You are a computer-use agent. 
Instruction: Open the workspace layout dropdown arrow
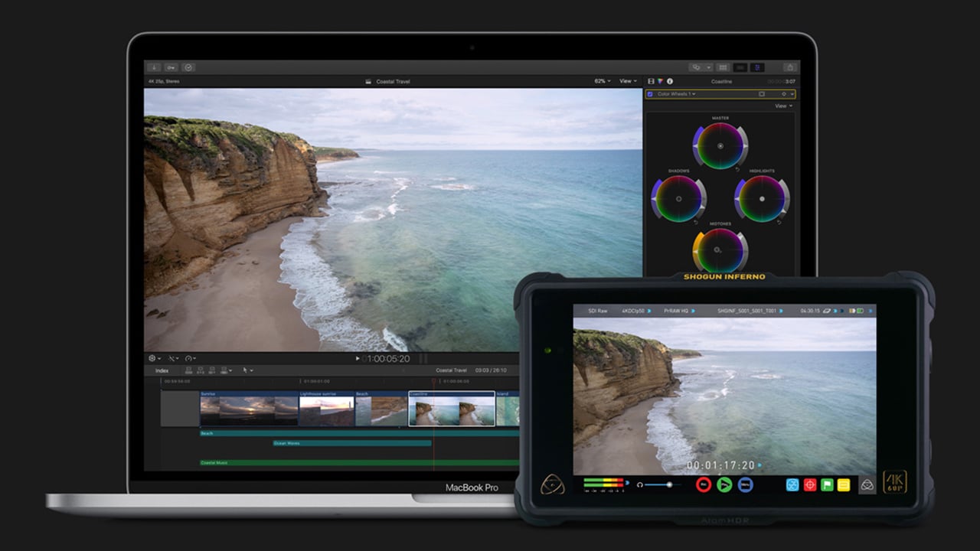pos(708,67)
